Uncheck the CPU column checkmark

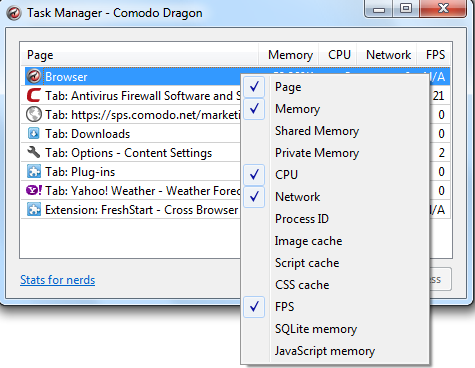pyautogui.click(x=254, y=175)
